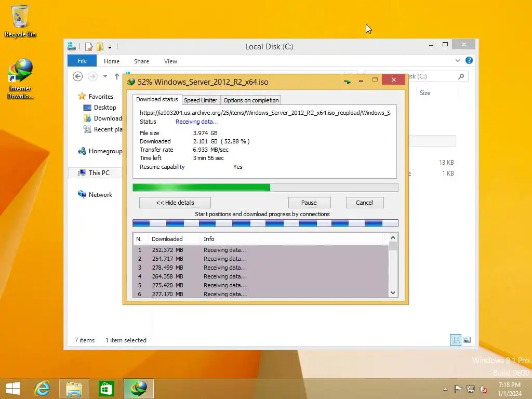Screen dimensions: 532x399
Task: Open the Home ribbon tab
Action: (x=112, y=61)
